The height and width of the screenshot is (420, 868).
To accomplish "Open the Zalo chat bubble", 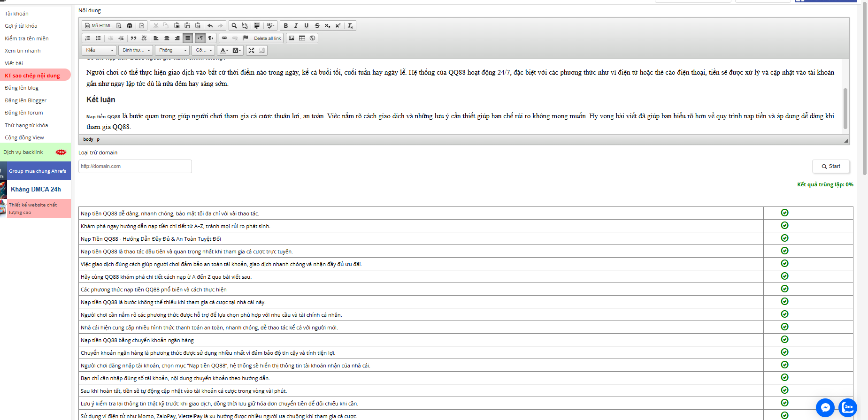I will [848, 407].
